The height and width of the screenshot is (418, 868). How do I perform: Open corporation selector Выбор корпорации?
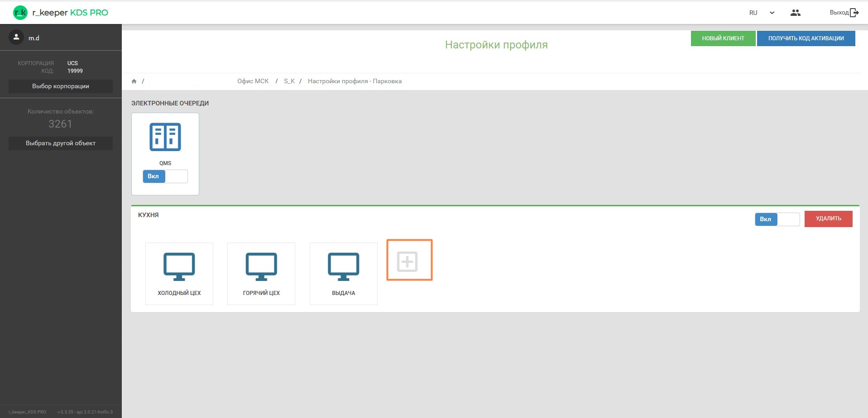coord(61,86)
